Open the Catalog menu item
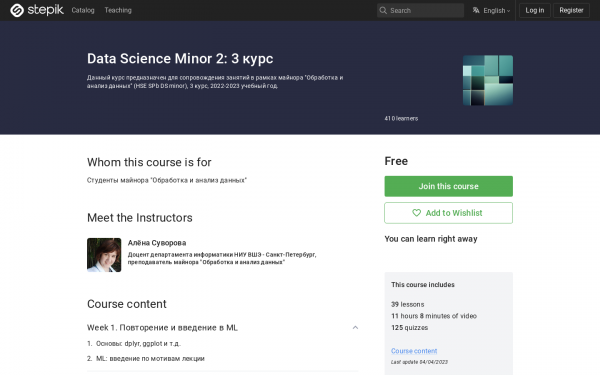 tap(83, 10)
